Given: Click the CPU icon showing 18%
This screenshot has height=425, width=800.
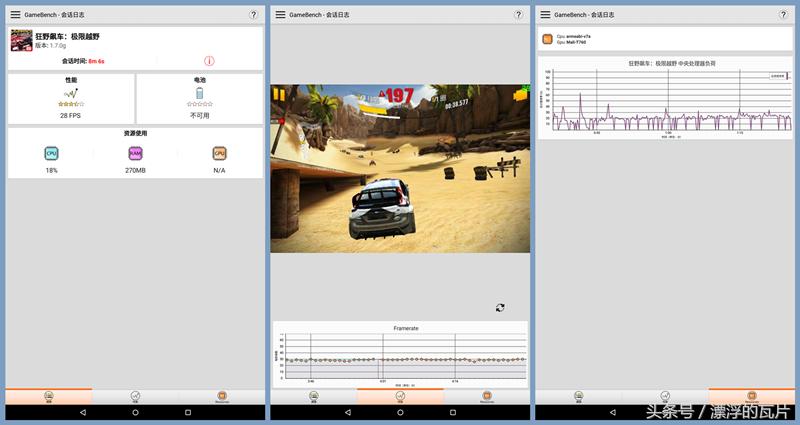Looking at the screenshot, I should coord(52,153).
